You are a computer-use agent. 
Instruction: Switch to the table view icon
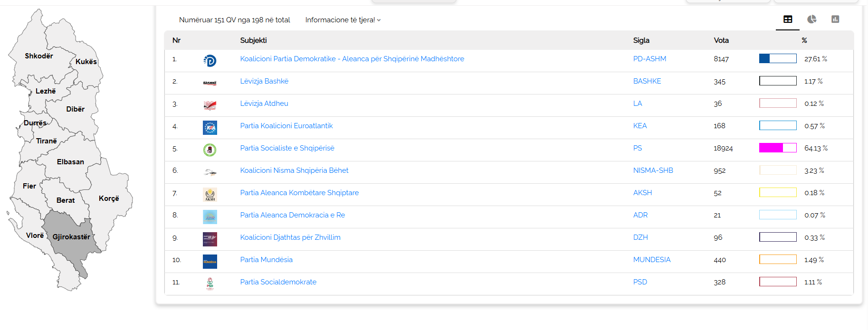point(788,19)
